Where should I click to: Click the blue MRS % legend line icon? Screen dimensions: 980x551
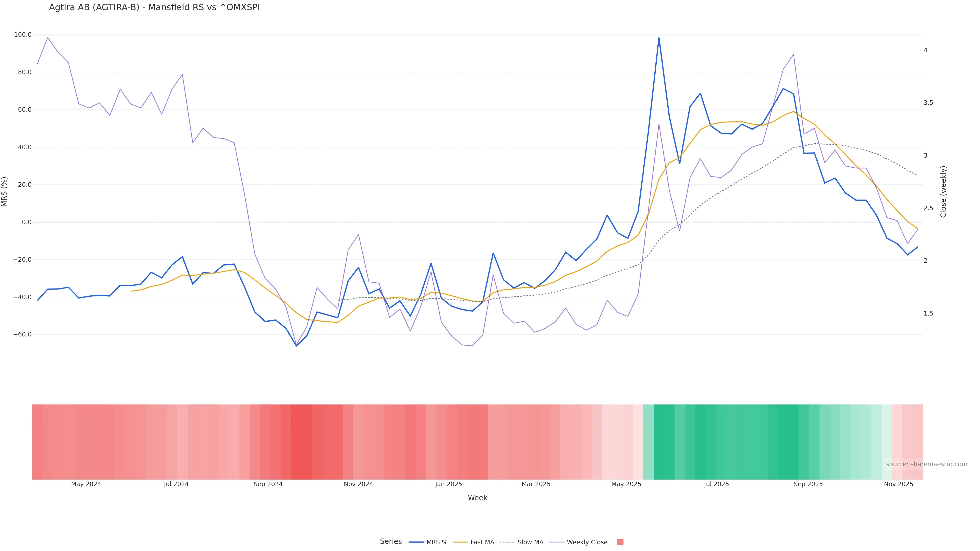[x=416, y=542]
